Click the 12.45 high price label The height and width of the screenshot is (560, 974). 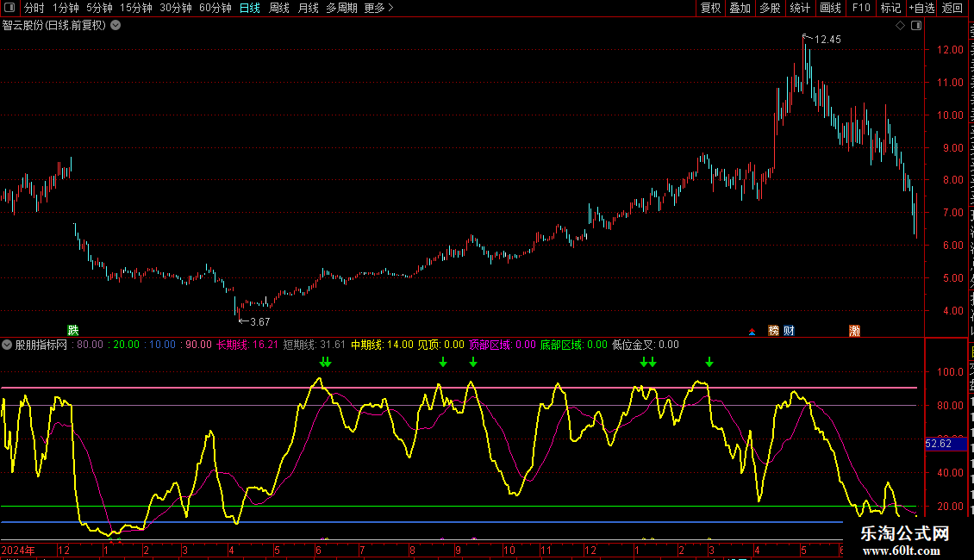pos(827,39)
